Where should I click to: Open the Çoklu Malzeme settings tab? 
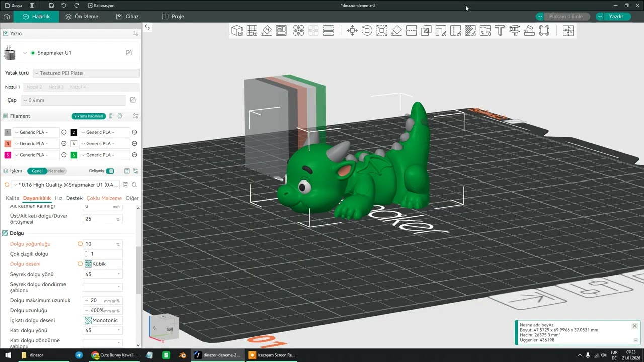coord(104,198)
